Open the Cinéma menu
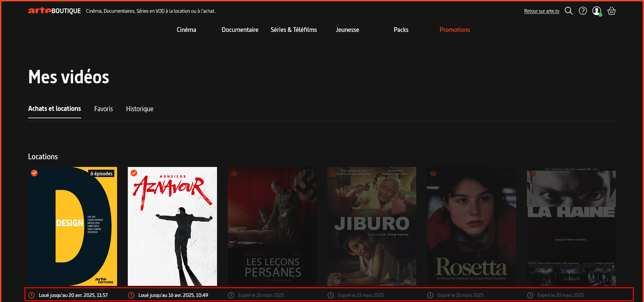 click(x=186, y=30)
